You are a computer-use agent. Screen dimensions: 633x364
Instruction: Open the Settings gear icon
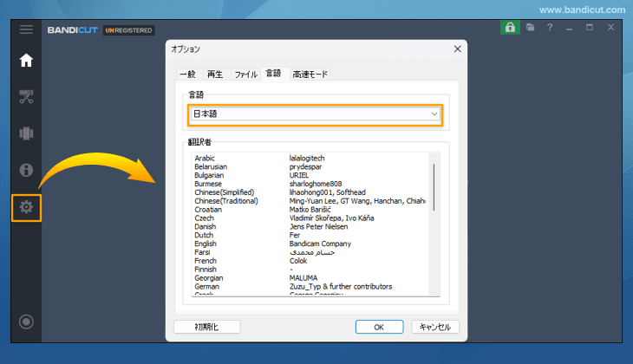26,207
